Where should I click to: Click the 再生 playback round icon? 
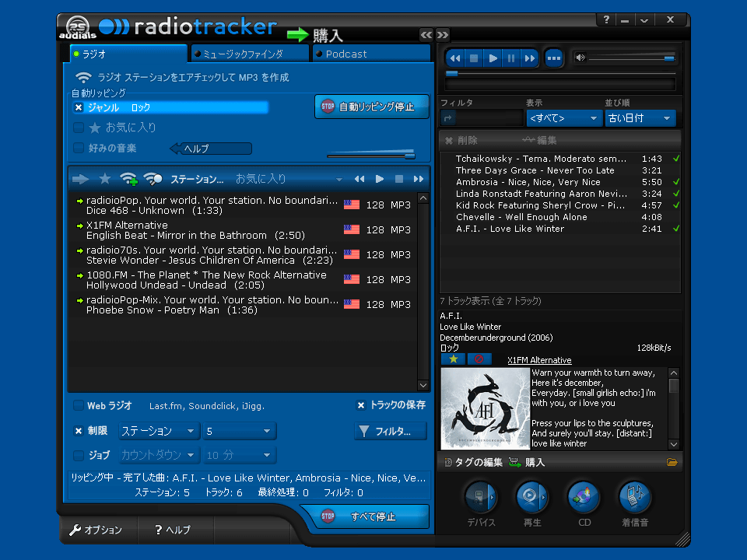tap(532, 497)
